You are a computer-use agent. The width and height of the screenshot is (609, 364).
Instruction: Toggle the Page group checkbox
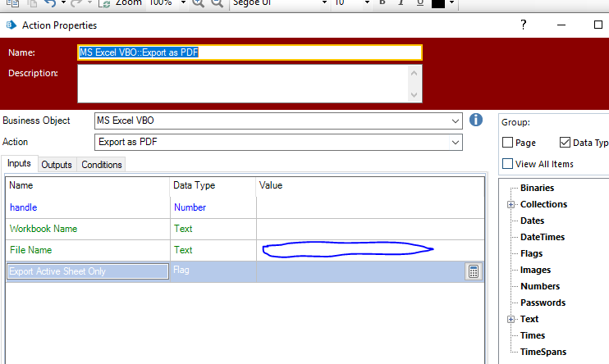coord(507,143)
